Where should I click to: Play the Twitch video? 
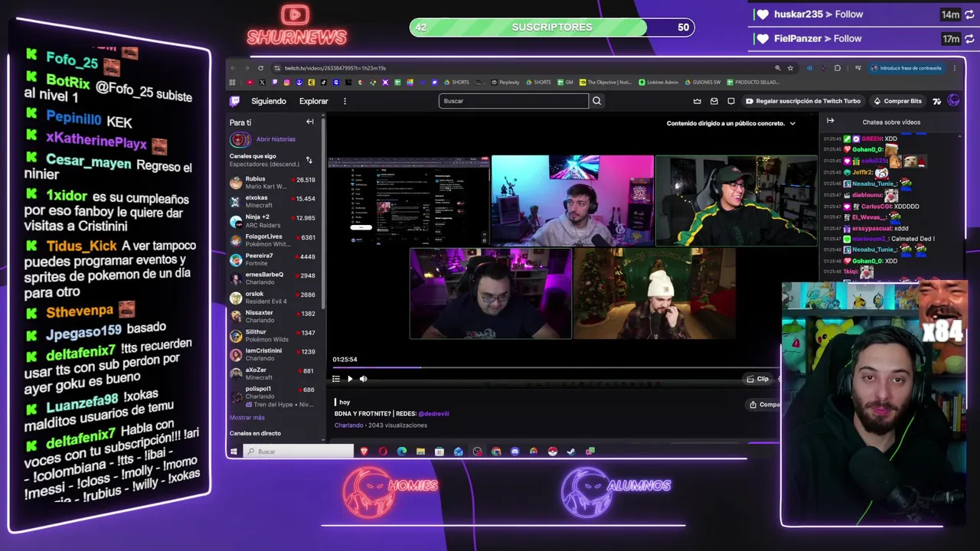click(x=350, y=379)
